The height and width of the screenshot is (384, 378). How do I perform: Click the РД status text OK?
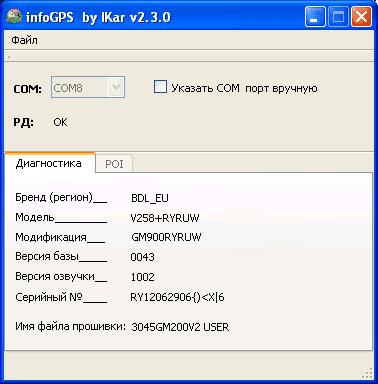[60, 122]
